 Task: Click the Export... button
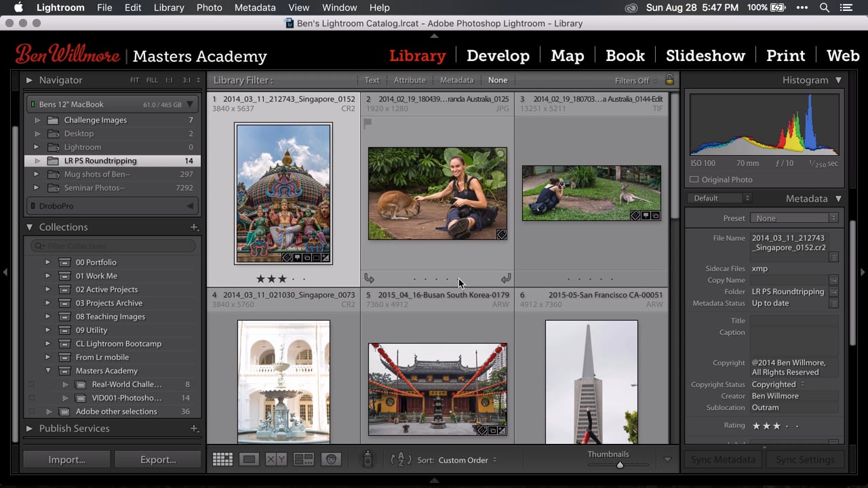click(x=158, y=460)
